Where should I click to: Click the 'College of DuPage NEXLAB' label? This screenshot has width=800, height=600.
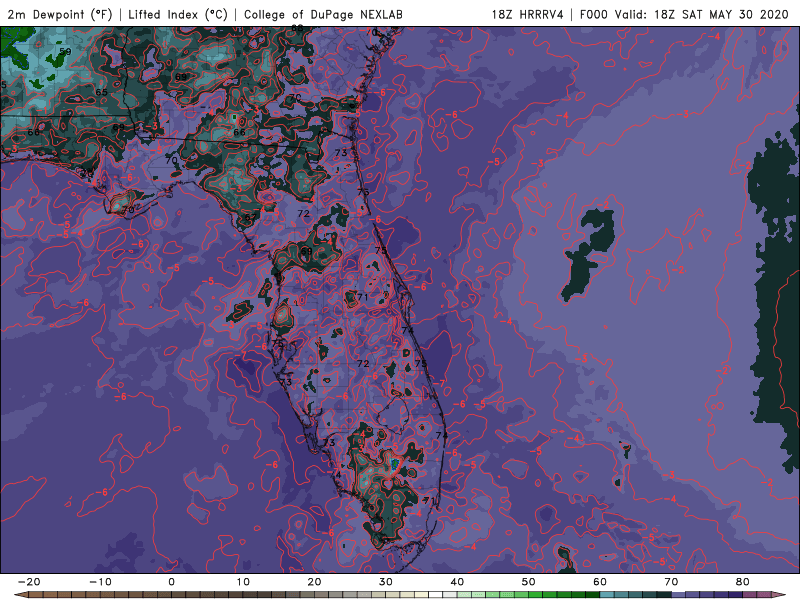[323, 14]
